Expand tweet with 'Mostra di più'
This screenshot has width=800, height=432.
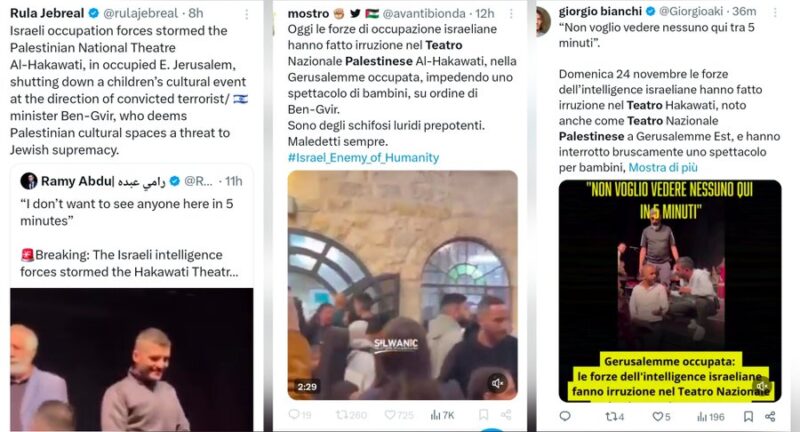click(x=663, y=167)
